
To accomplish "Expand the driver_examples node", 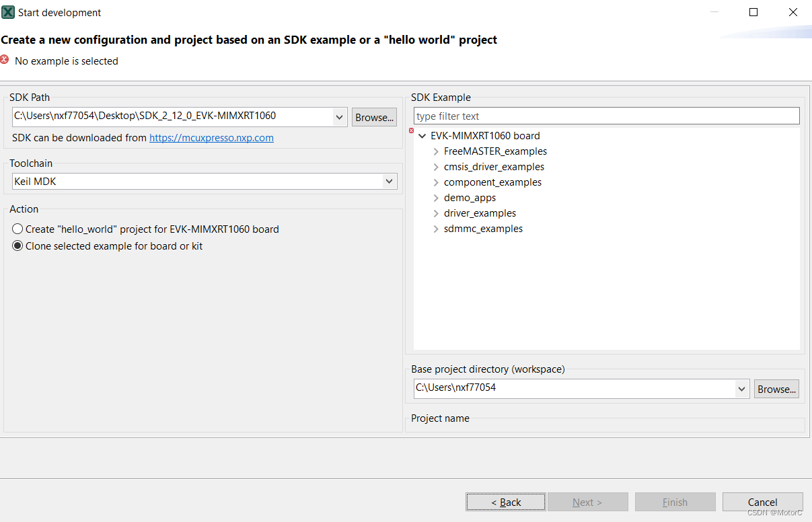I will pyautogui.click(x=436, y=213).
